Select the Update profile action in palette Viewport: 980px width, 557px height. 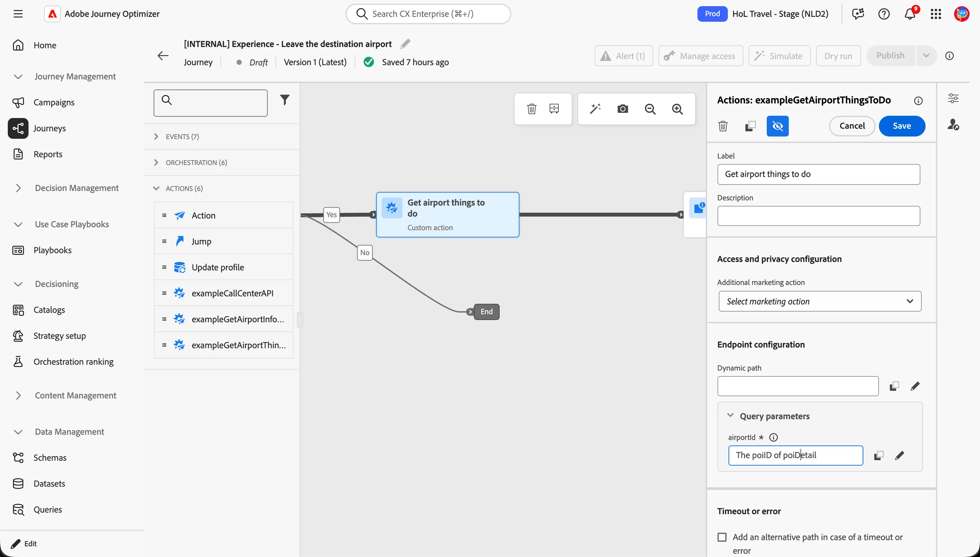click(x=224, y=267)
